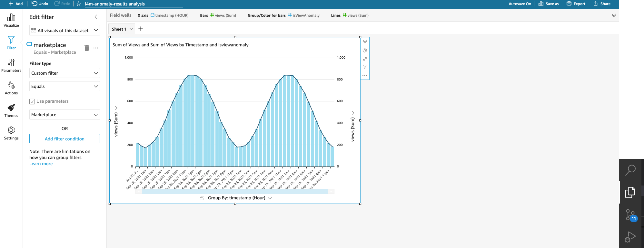Screen dimensions: 644x248
Task: Open All visuals of this dataset dropdown
Action: click(x=64, y=30)
